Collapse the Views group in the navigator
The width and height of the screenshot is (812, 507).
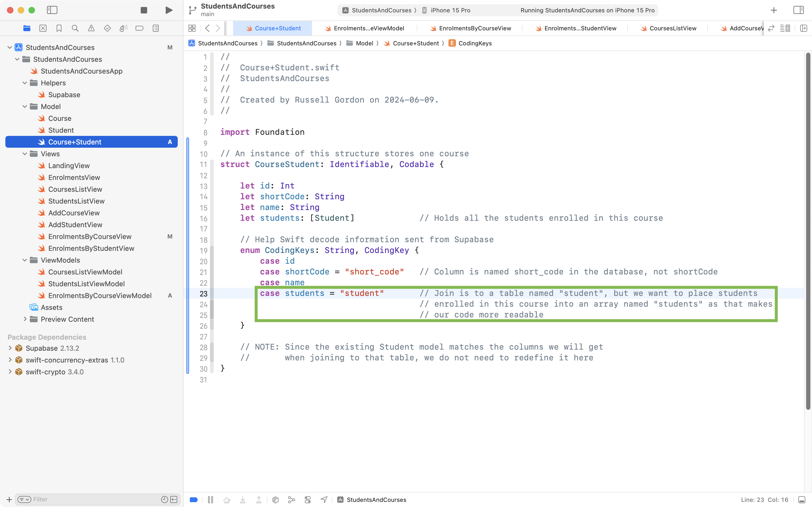24,154
